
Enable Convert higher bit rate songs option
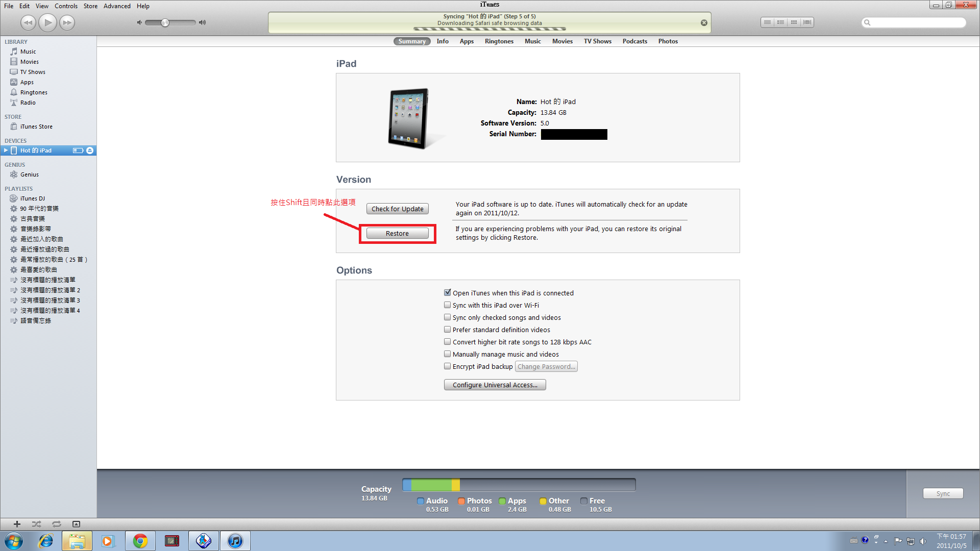click(x=448, y=342)
